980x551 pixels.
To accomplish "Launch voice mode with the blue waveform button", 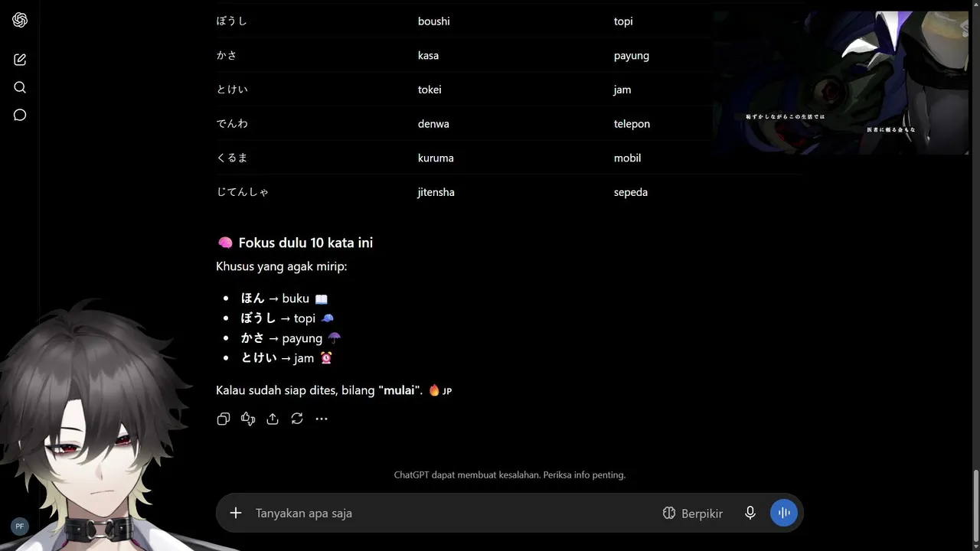I will point(784,513).
